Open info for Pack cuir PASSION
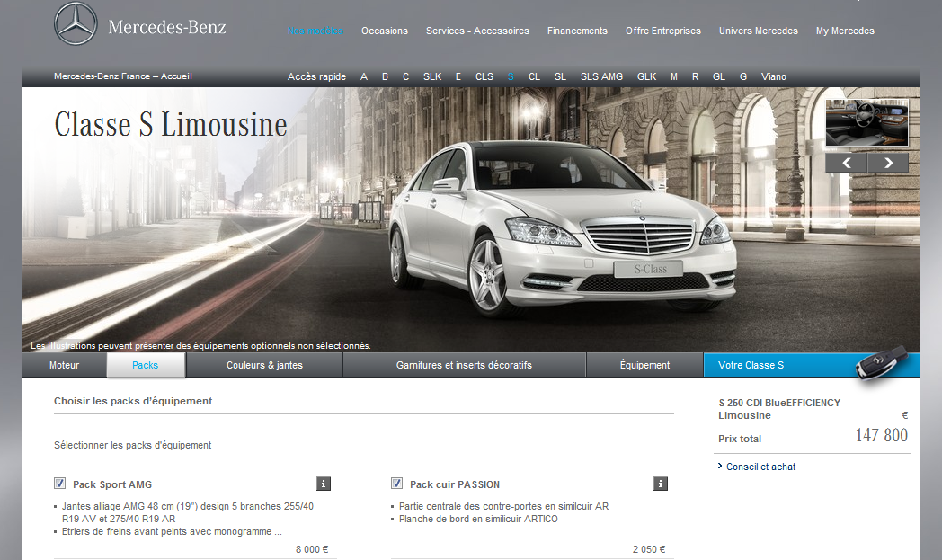The height and width of the screenshot is (560, 942). pyautogui.click(x=661, y=484)
